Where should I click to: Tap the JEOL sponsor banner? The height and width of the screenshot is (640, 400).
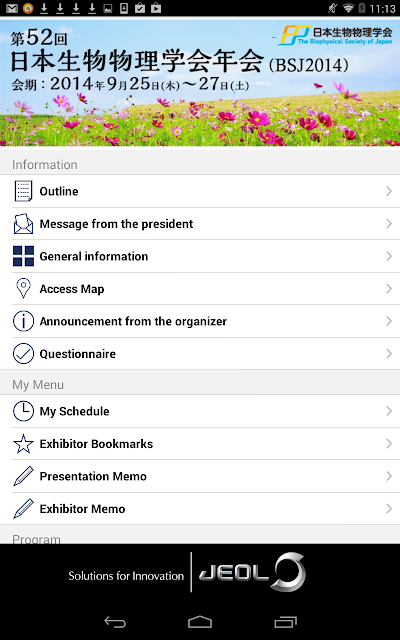200,572
